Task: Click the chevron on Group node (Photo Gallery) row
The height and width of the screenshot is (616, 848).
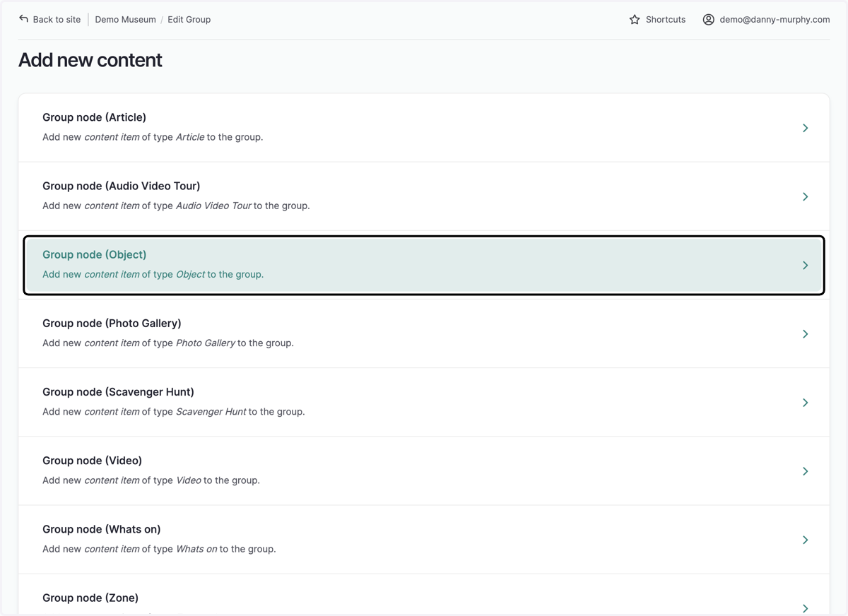Action: 805,333
